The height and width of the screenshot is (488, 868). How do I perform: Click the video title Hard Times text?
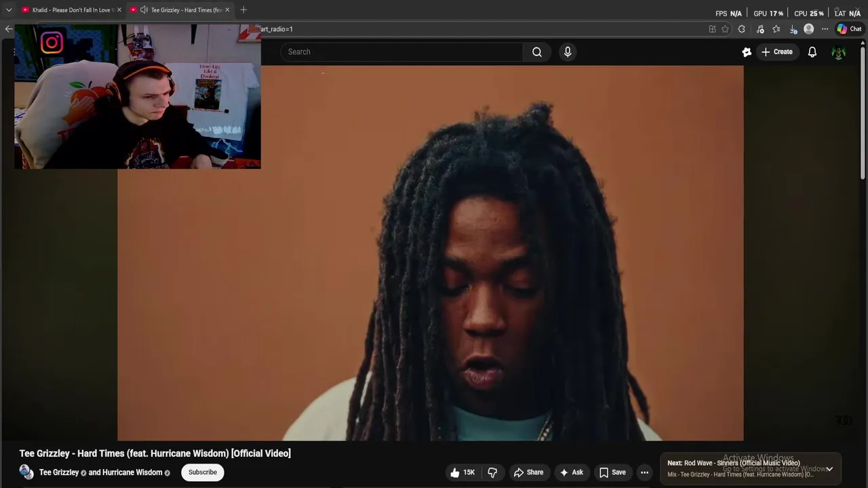click(155, 453)
